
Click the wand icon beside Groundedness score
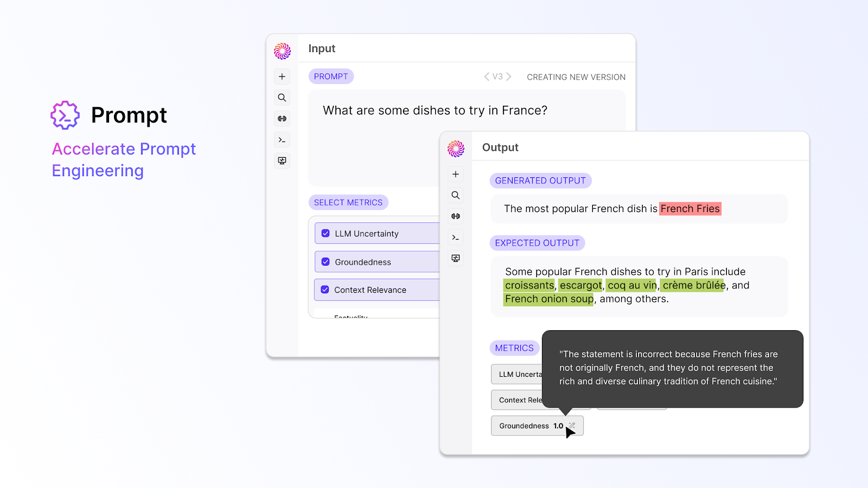coord(572,425)
